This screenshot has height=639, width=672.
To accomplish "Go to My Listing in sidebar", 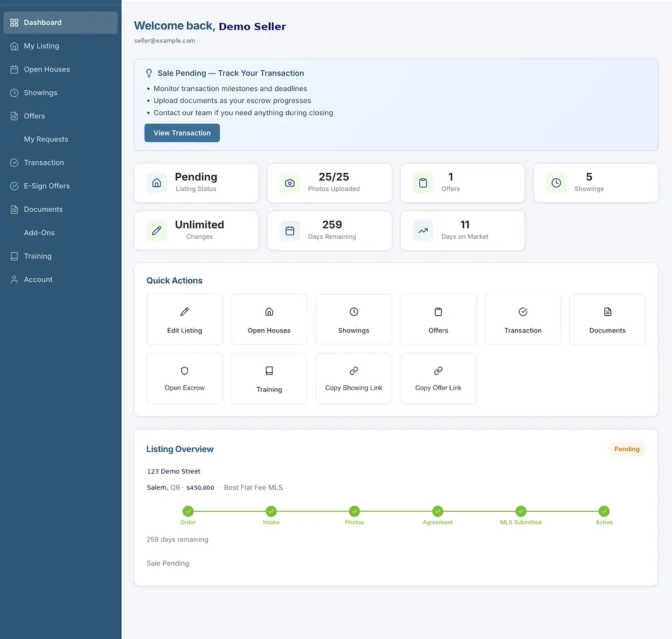I will (61, 46).
